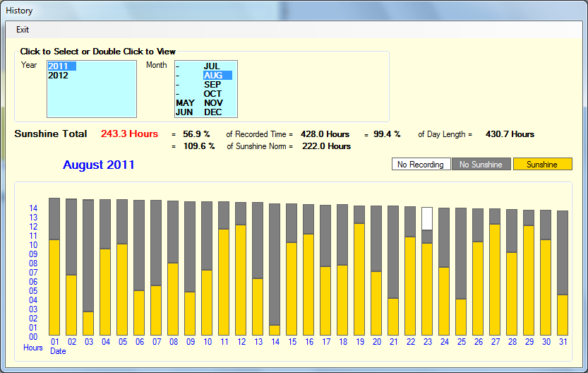Viewport: 588px width, 373px height.
Task: Choose AUG in the month list
Action: (212, 76)
